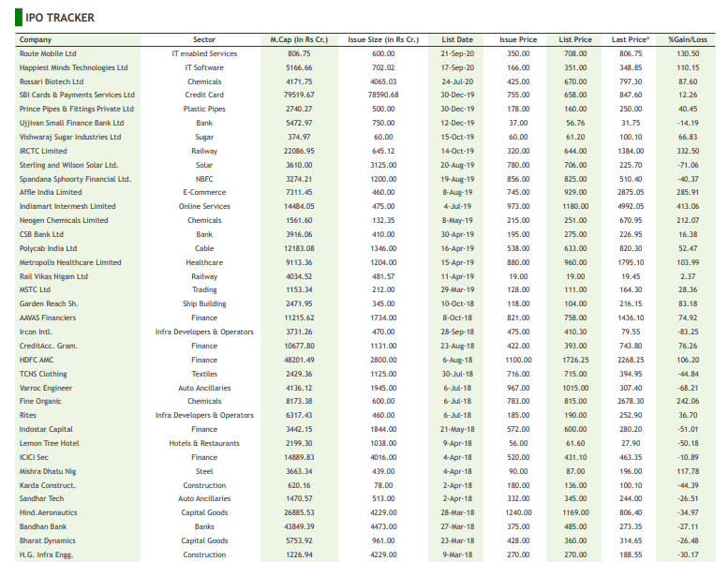
Task: Click last price 4992.05
Action: [631, 206]
